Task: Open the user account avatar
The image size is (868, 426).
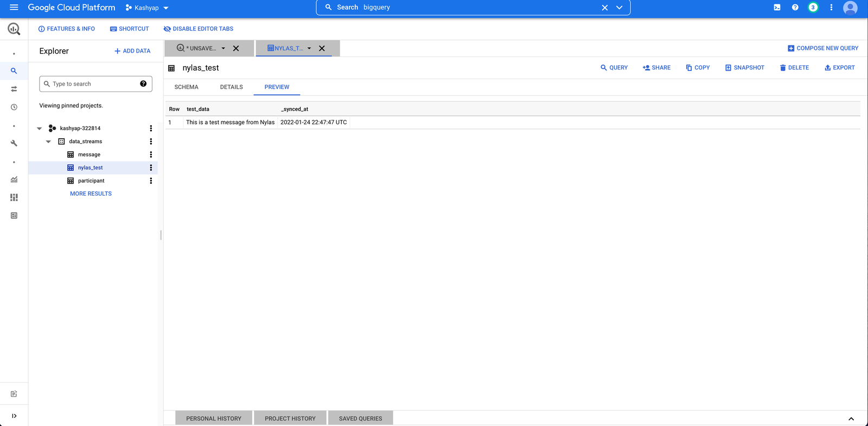Action: [850, 8]
